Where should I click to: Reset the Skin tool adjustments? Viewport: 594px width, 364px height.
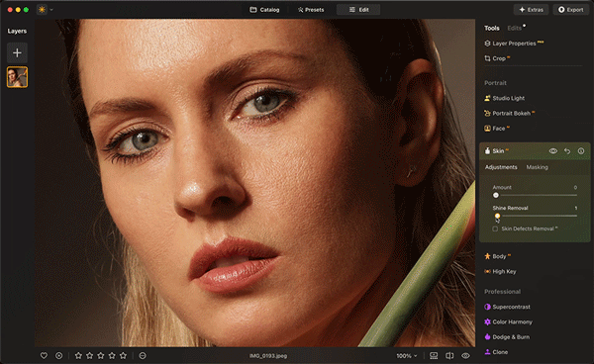567,151
